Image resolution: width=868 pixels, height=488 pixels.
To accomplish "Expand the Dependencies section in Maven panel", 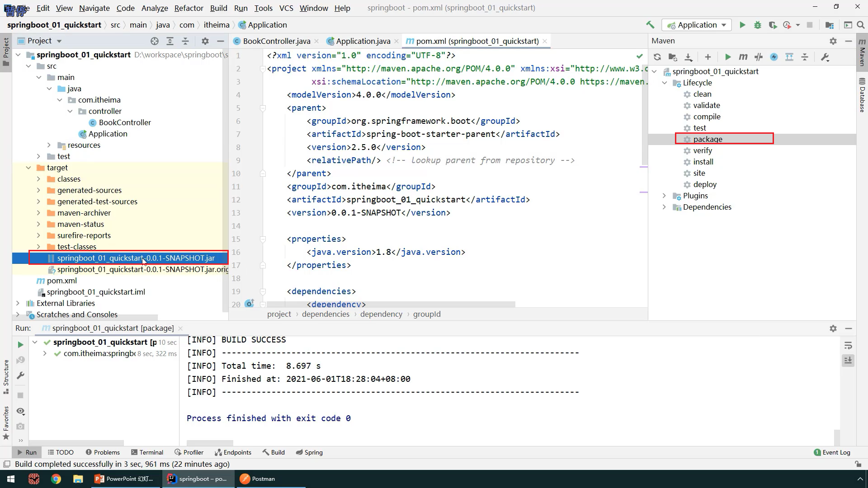I will [x=664, y=206].
